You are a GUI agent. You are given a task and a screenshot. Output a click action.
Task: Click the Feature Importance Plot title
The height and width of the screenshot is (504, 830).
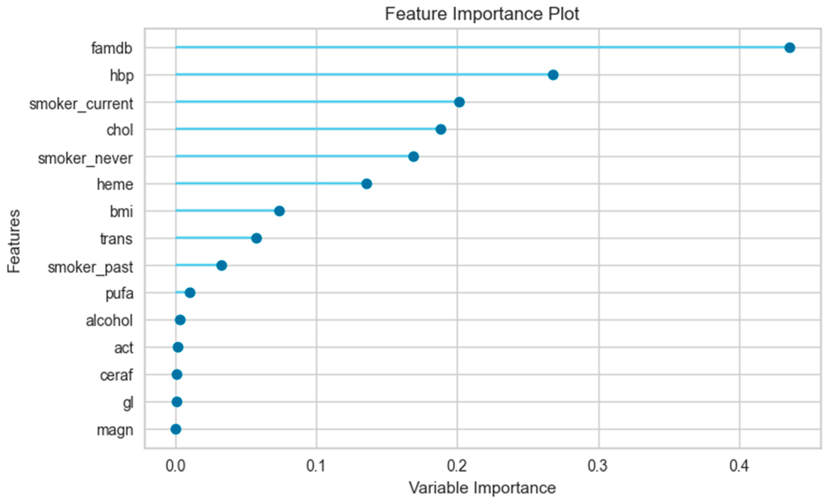click(x=482, y=14)
